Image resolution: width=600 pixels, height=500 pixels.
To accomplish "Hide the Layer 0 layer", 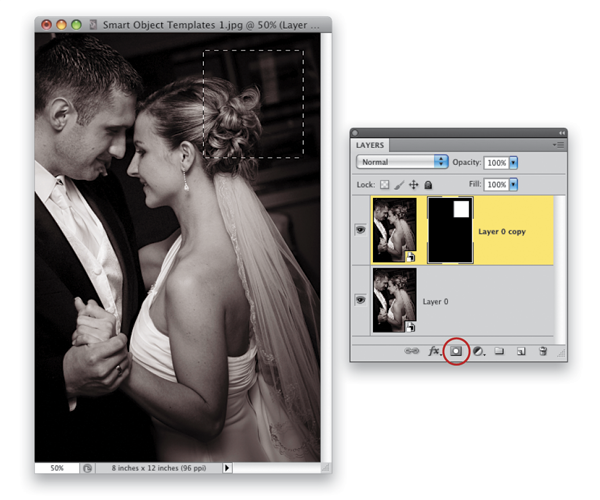I will 360,300.
